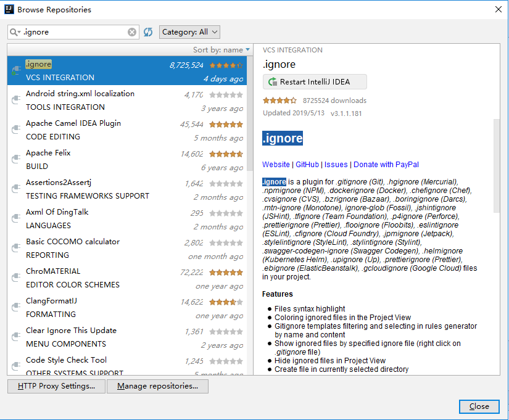Click the Files syntax highlight bullet
509x420 pixels.
tap(310, 308)
